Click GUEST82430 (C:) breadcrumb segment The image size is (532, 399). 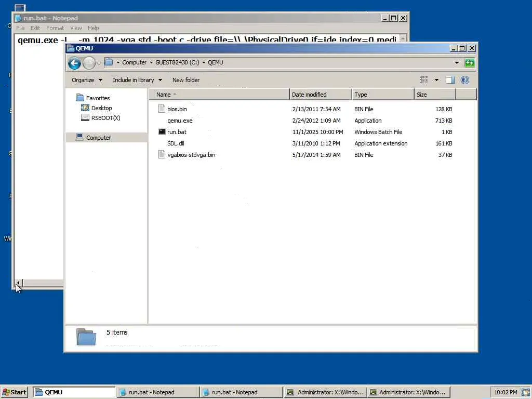177,62
